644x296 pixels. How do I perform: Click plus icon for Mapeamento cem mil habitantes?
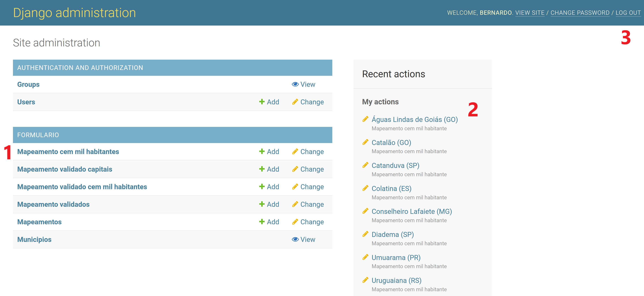[262, 151]
